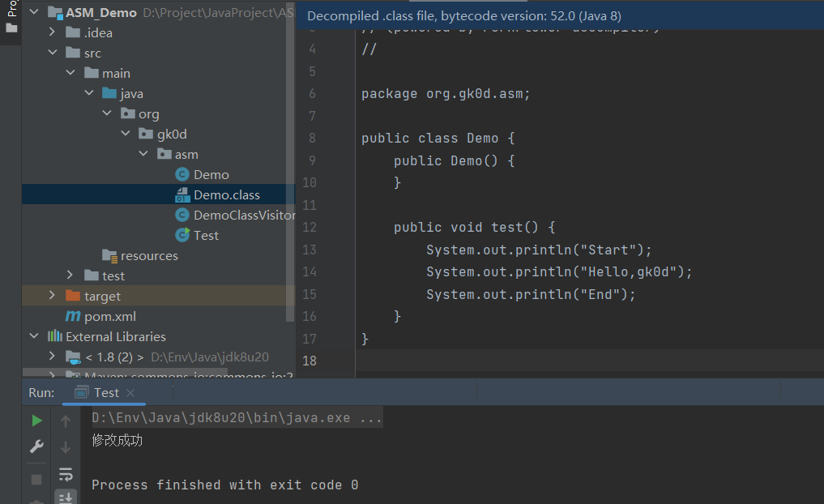The height and width of the screenshot is (504, 824).
Task: Toggle soft-wrap in console
Action: coord(66,475)
